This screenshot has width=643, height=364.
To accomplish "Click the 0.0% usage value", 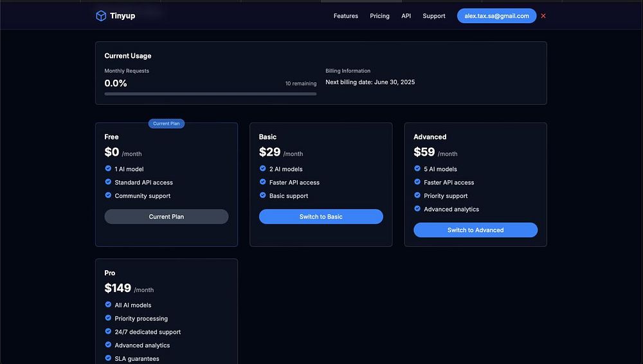I will pos(116,84).
